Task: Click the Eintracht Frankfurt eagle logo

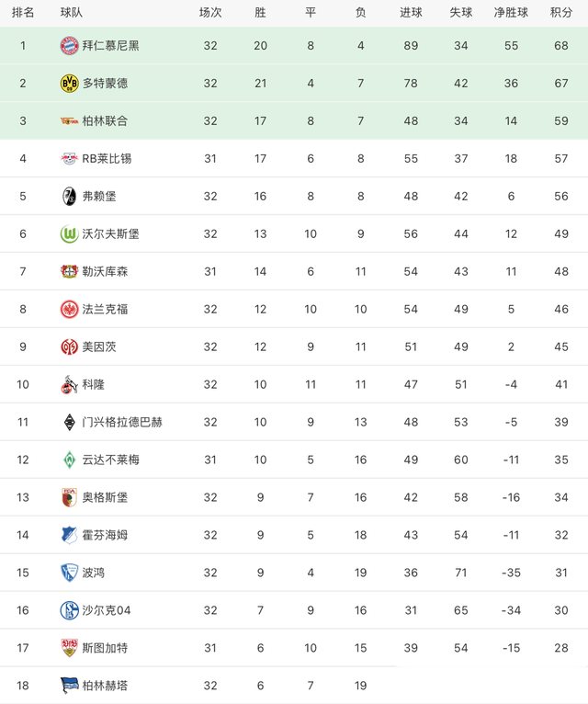Action: [70, 309]
